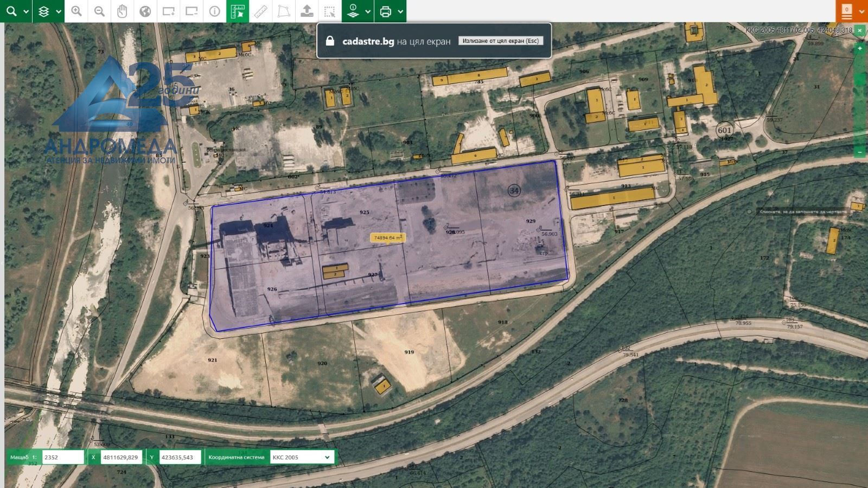This screenshot has width=868, height=488.
Task: Activate the Zoom In magnifier tool
Action: 76,10
